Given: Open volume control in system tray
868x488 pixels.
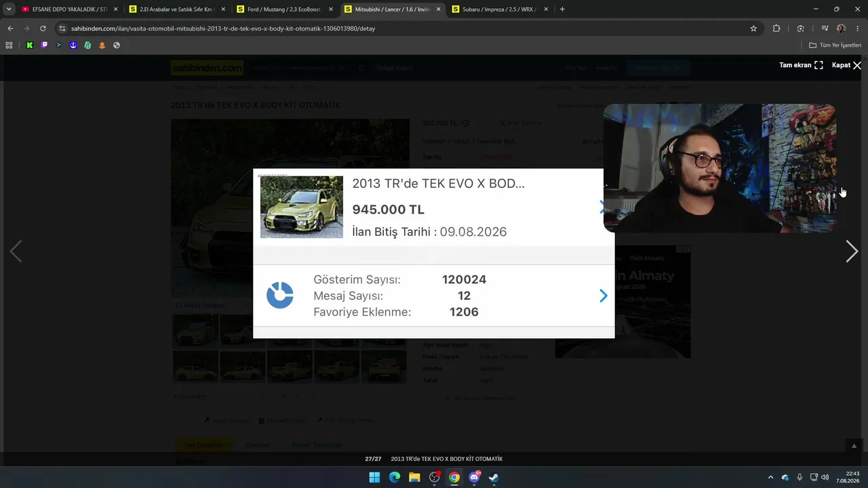Looking at the screenshot, I should click(x=825, y=477).
